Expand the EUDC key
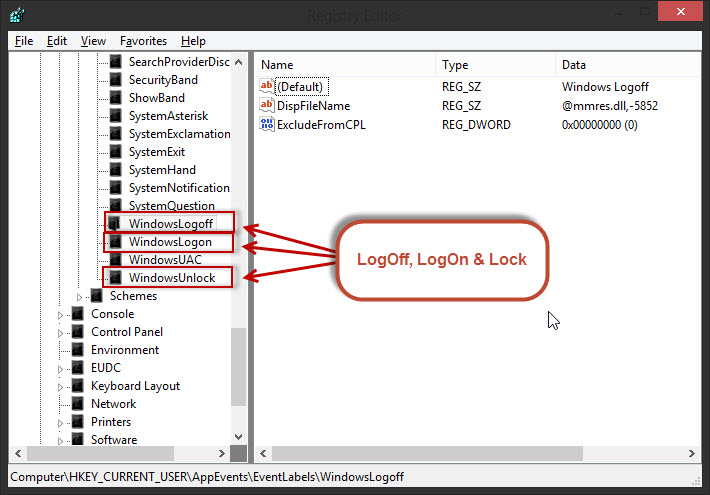The image size is (710, 495). tap(60, 369)
